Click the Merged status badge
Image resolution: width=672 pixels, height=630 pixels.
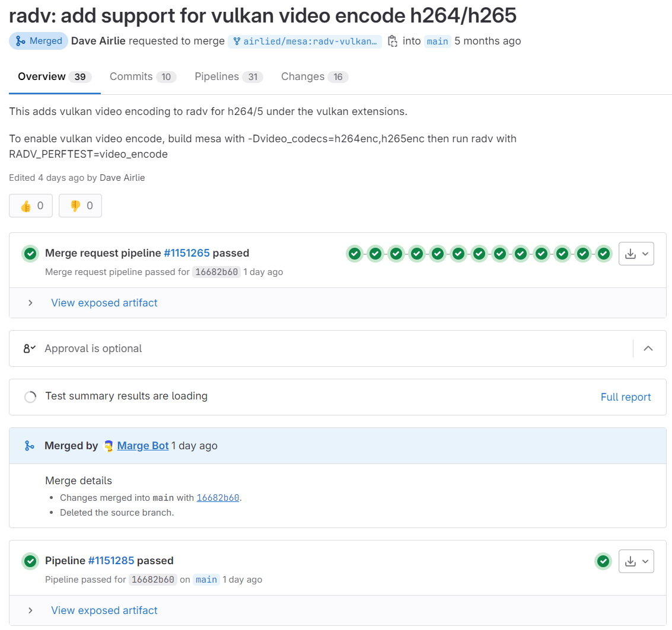pyautogui.click(x=39, y=41)
